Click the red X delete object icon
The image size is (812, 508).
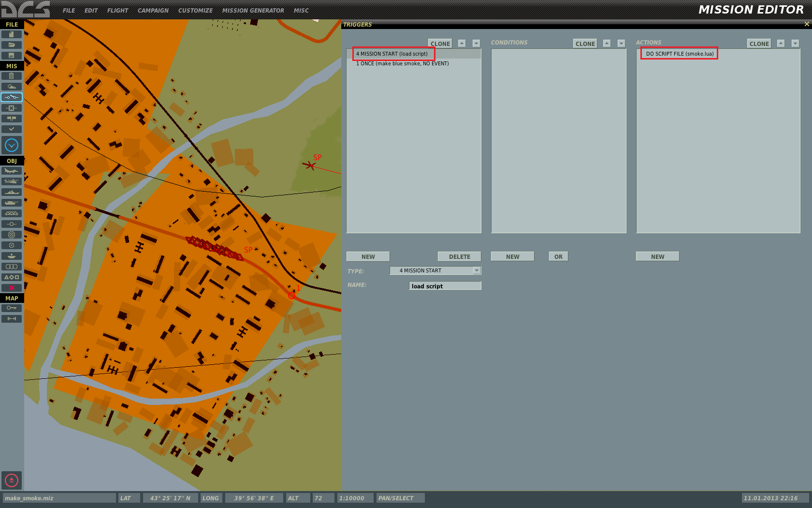(x=12, y=288)
